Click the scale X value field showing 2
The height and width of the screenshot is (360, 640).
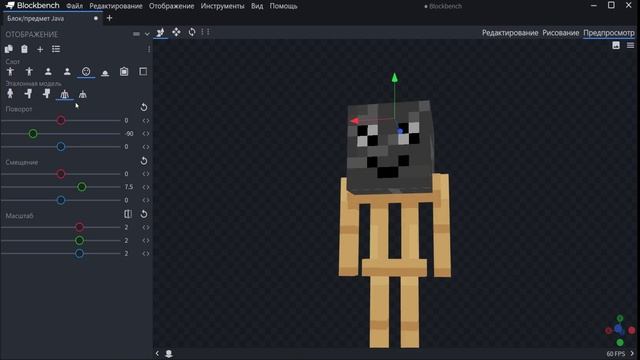[x=127, y=227]
